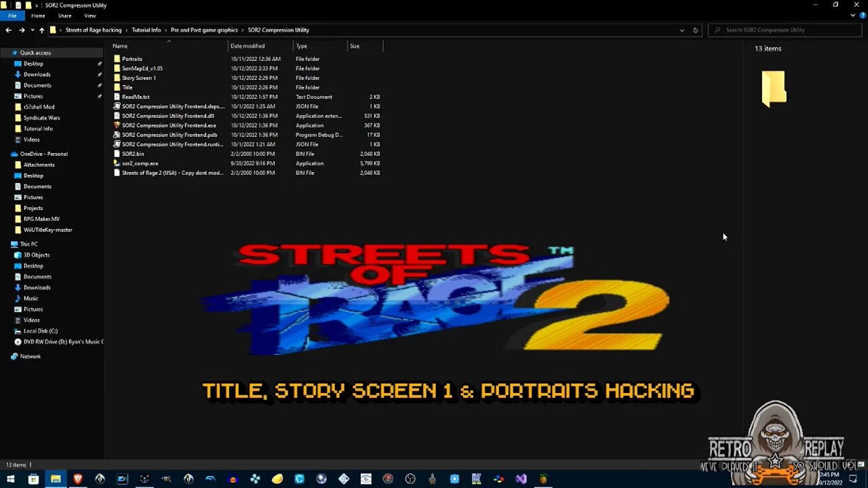Open Desktop under Quick access
The height and width of the screenshot is (488, 868).
click(x=33, y=64)
